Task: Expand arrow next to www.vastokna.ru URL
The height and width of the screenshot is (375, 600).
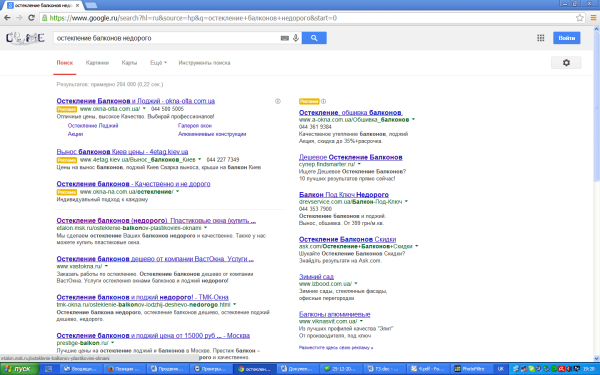Action: pos(106,266)
